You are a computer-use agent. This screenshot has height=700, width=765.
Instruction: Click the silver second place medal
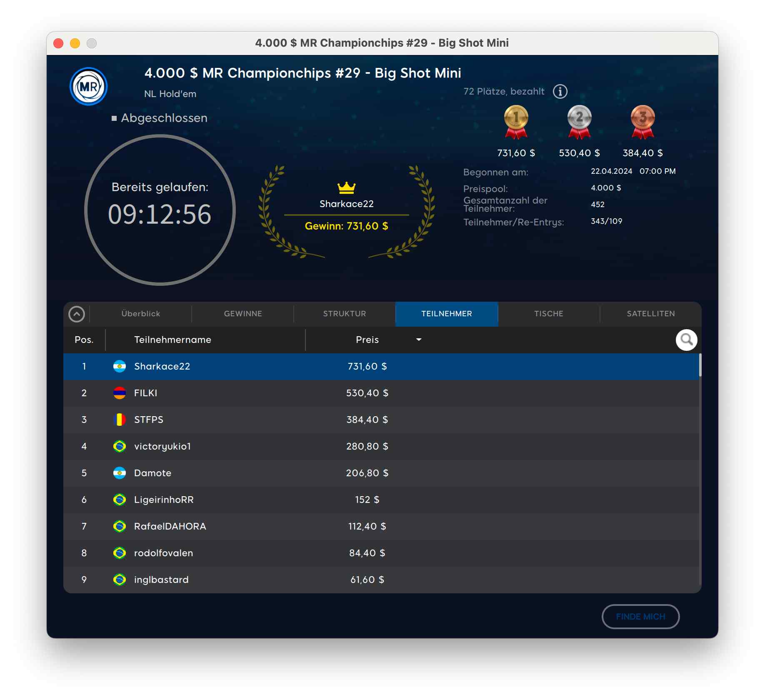coord(579,121)
